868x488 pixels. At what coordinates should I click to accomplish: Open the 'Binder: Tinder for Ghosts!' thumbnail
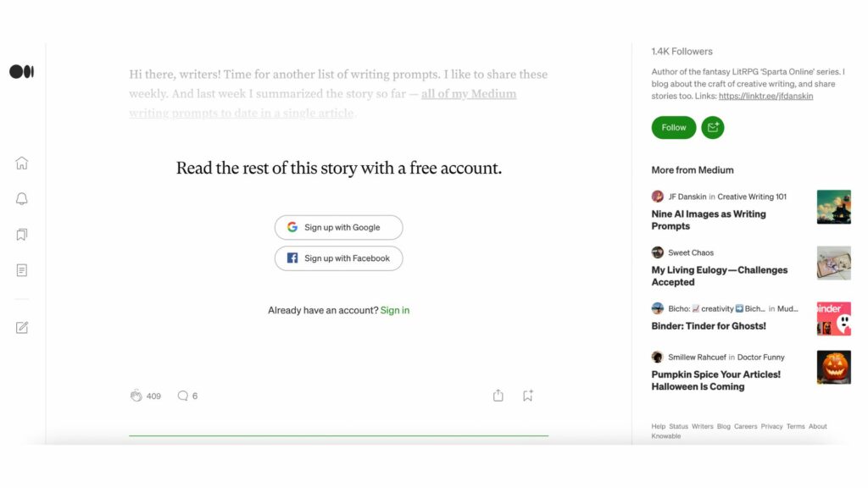[x=833, y=319]
